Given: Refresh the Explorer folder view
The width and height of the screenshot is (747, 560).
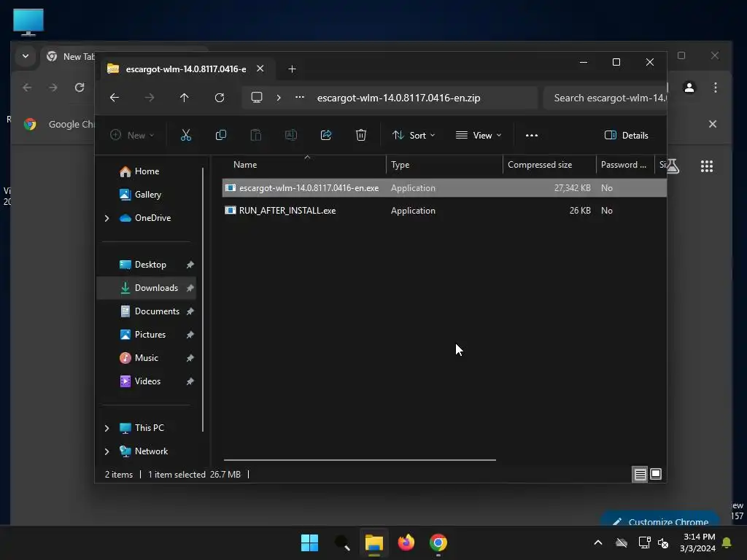Looking at the screenshot, I should [x=220, y=98].
